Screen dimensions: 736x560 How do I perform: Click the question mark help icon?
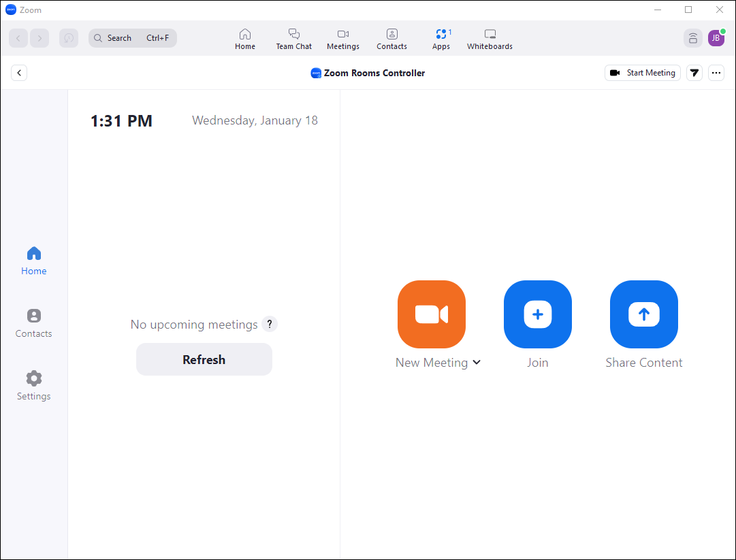click(270, 324)
